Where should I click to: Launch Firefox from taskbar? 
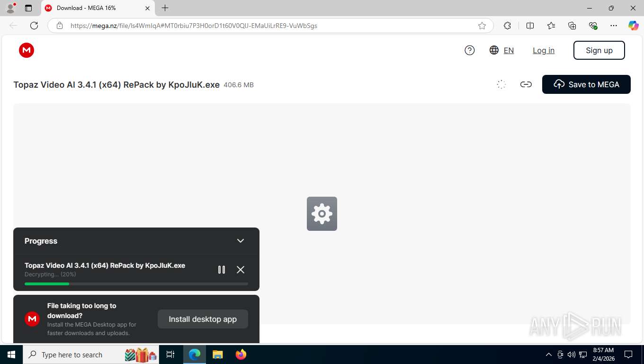241,355
